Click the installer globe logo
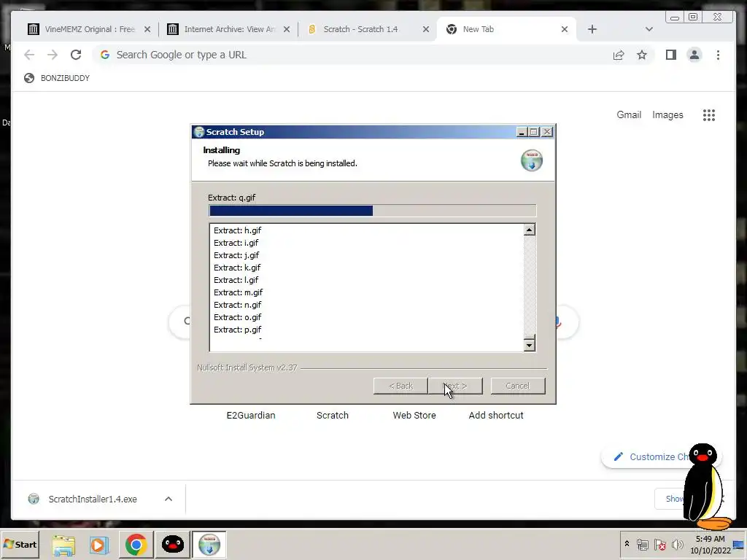The image size is (747, 560). [x=532, y=160]
